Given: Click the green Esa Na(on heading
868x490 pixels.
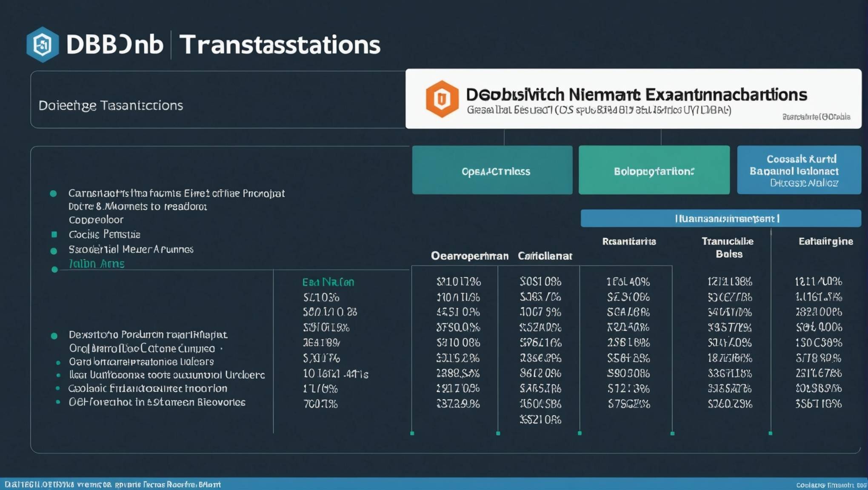Looking at the screenshot, I should [328, 282].
